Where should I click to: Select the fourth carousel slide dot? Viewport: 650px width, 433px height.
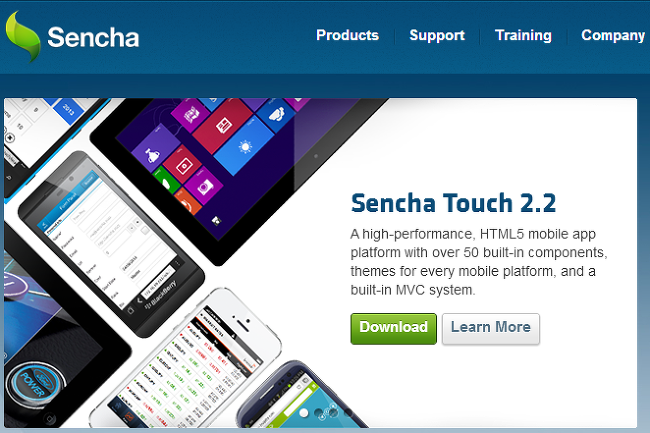tap(348, 413)
